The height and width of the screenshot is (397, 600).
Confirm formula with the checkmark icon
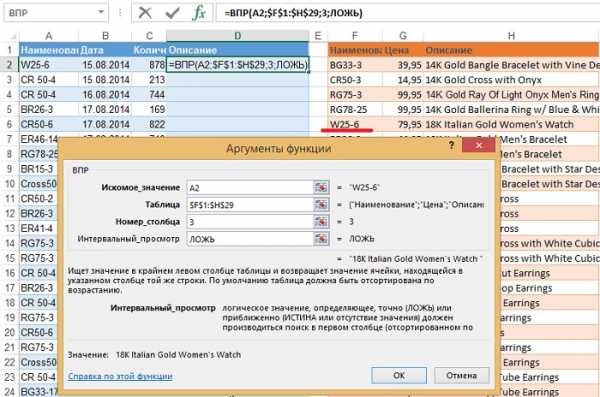click(172, 13)
